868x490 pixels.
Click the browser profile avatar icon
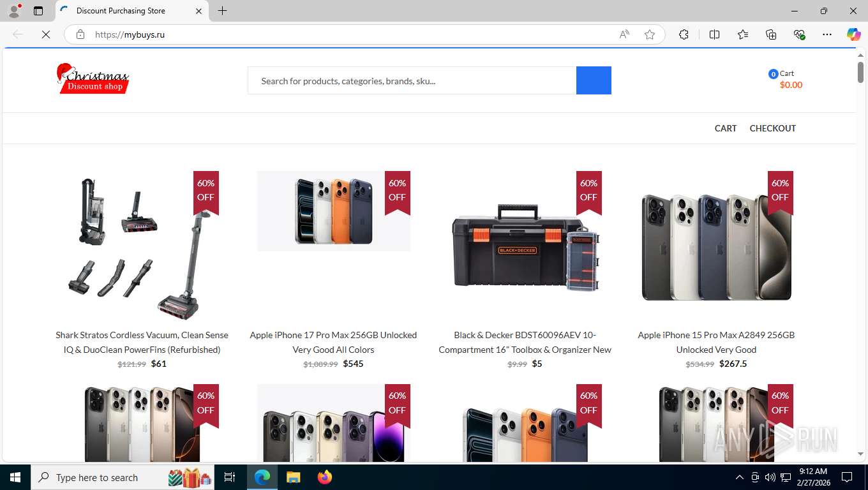14,11
